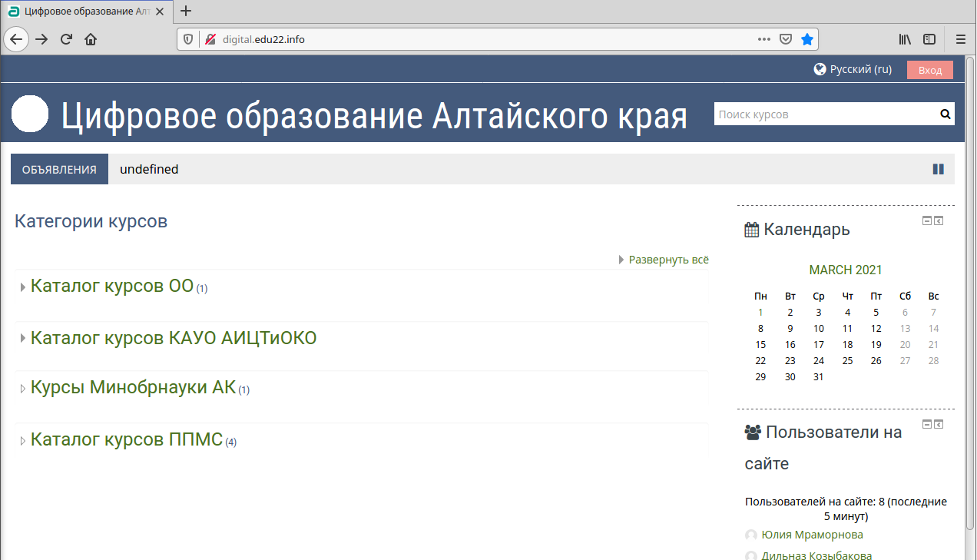Open the Firefox library icon
The height and width of the screenshot is (560, 977).
coord(905,39)
